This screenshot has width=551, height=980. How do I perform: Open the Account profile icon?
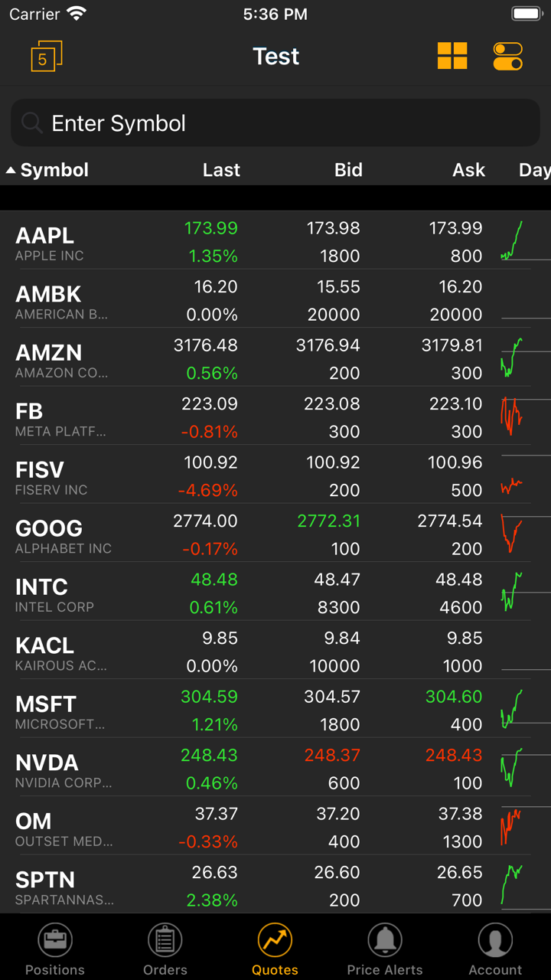tap(495, 940)
